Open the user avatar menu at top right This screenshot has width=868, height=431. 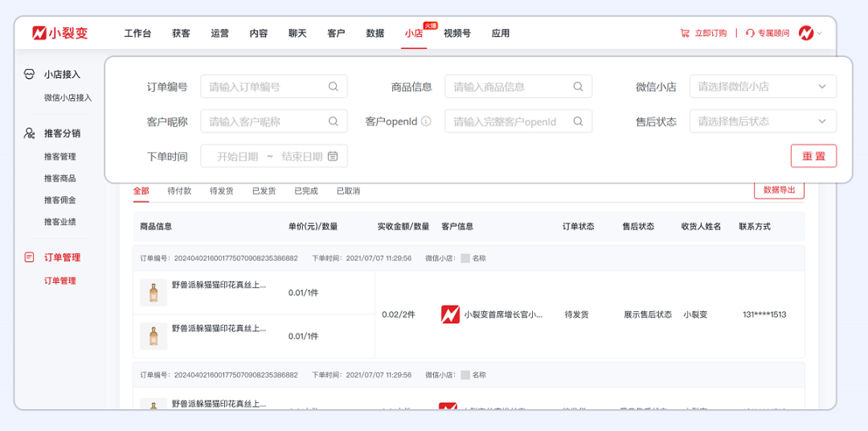[x=806, y=33]
